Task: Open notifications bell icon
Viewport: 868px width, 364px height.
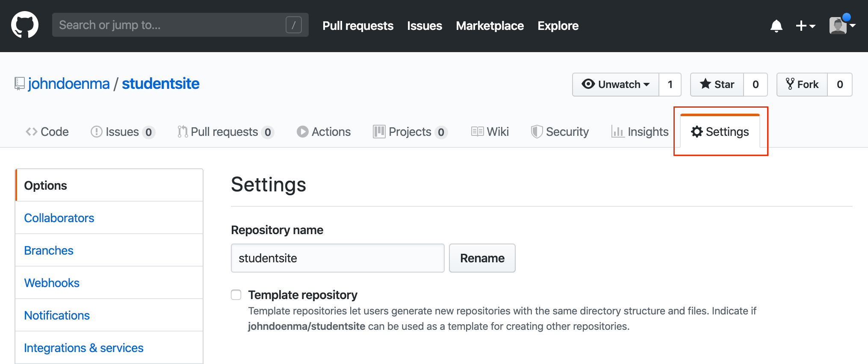Action: point(776,26)
